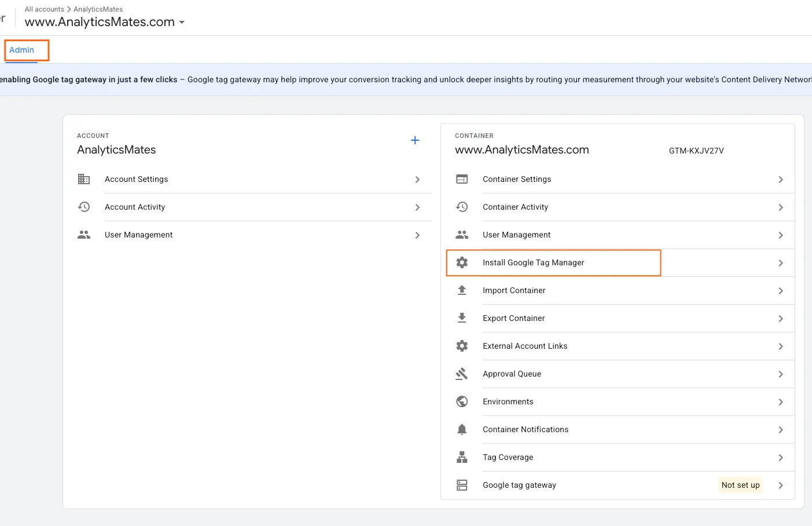Click the Import Container upload icon
This screenshot has height=526, width=812.
point(462,290)
